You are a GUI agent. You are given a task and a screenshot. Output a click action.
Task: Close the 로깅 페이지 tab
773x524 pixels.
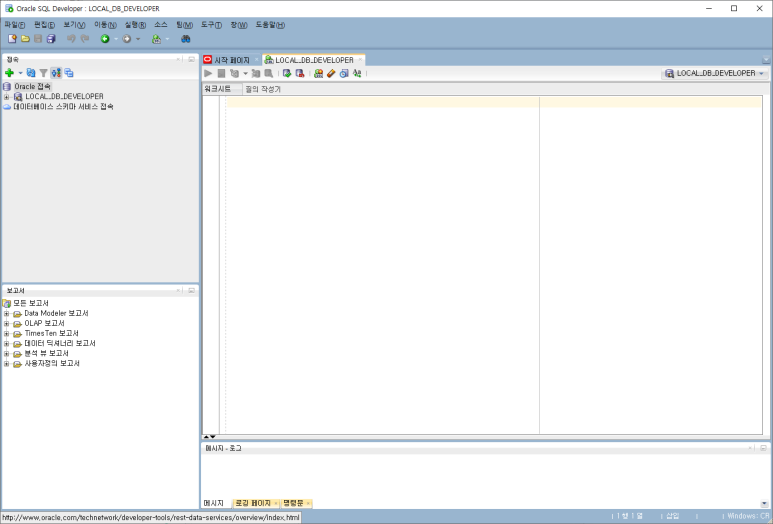[276, 503]
